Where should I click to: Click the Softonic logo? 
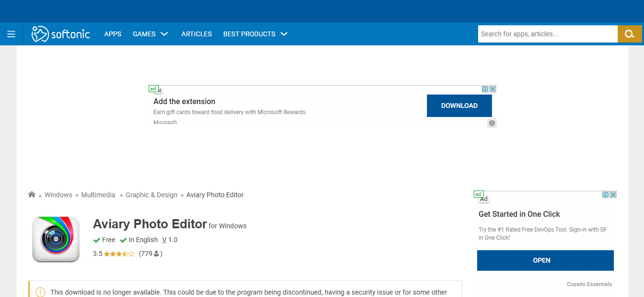[x=61, y=34]
